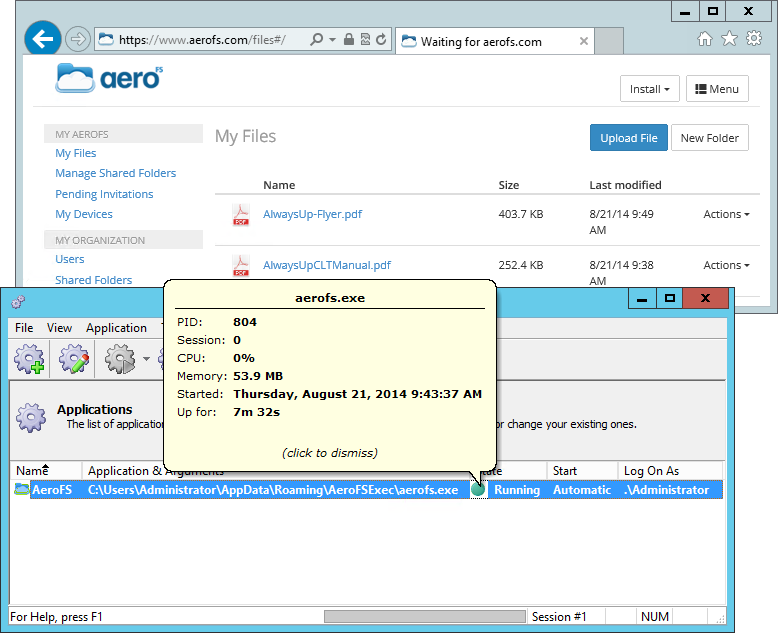Screen dimensions: 778x633
Task: Click the Size column header
Action: pyautogui.click(x=509, y=185)
